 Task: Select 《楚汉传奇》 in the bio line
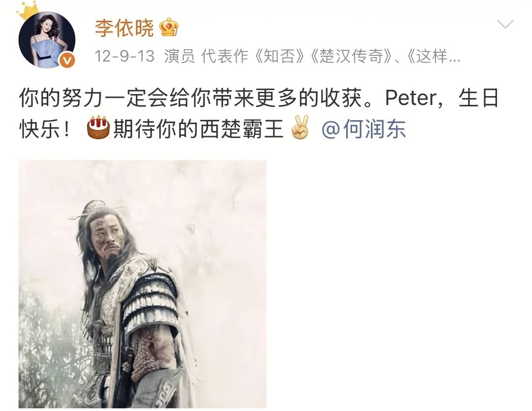352,56
